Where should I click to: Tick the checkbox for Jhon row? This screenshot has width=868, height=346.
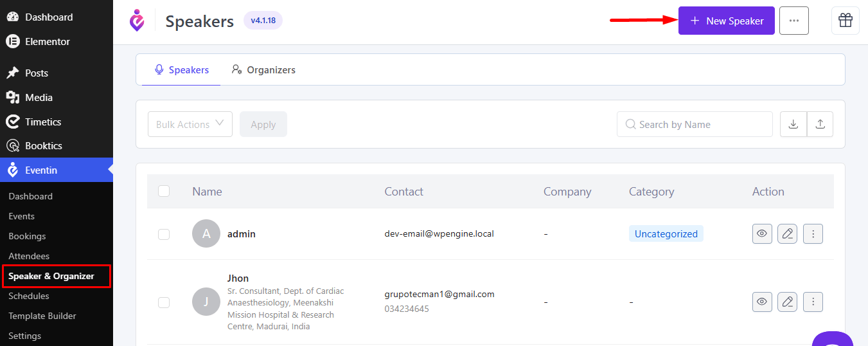pos(164,302)
